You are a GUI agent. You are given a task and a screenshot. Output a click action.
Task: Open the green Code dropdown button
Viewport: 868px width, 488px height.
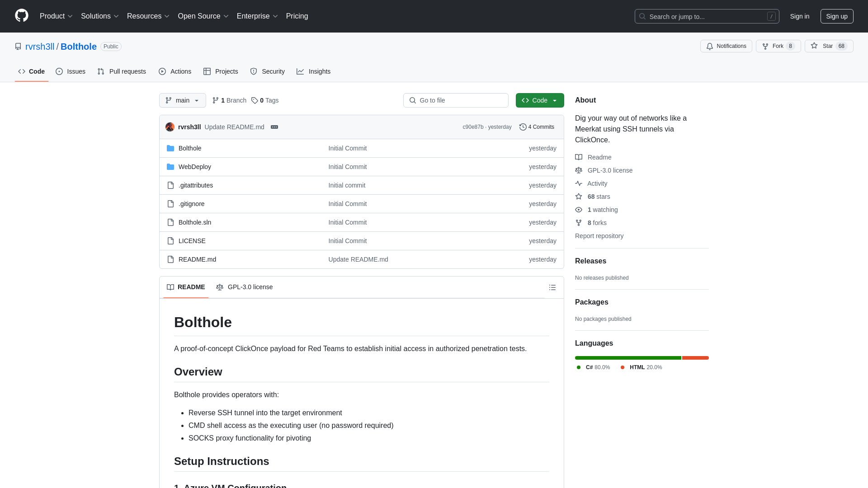pos(540,100)
